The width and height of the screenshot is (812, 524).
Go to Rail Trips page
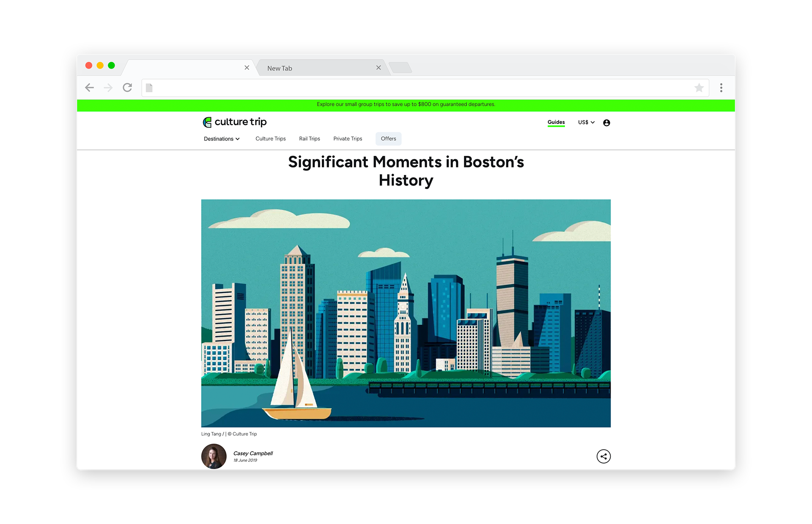tap(309, 139)
